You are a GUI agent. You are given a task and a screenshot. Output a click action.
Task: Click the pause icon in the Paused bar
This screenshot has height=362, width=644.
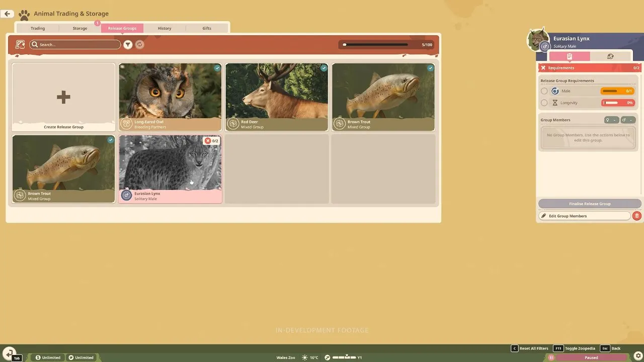551,357
